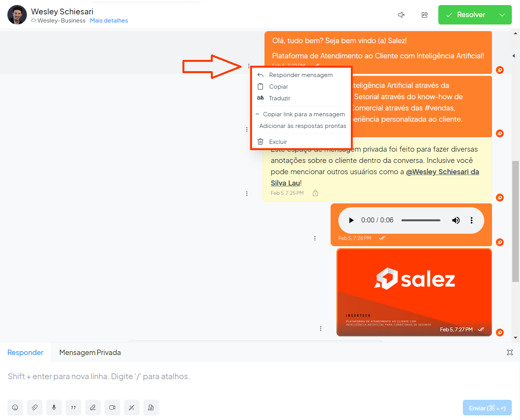This screenshot has width=520, height=420.
Task: Open the audio player's three-dot options
Action: coord(471,220)
